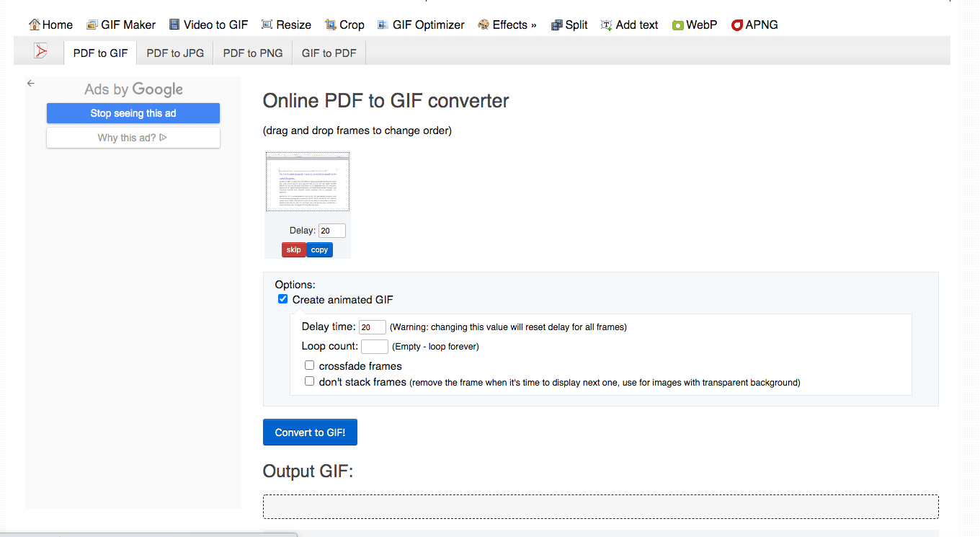Click the frame Delay input field

coord(332,231)
